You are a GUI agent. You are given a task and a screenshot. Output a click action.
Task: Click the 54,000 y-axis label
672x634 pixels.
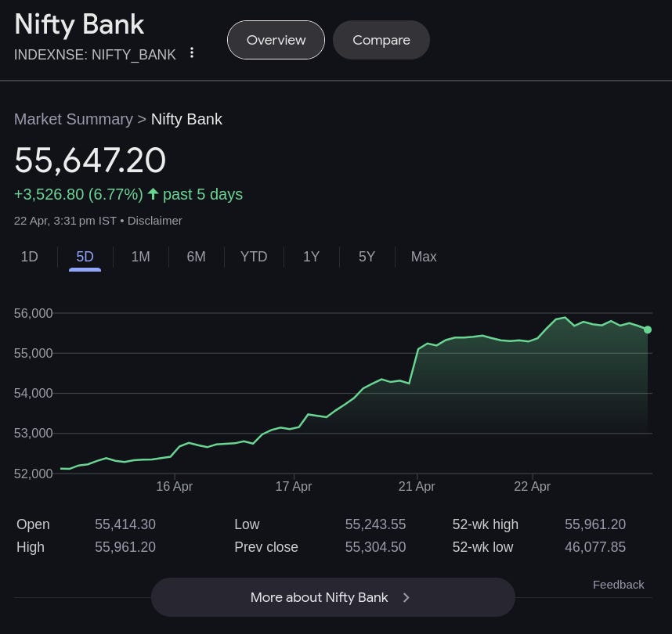click(x=34, y=393)
